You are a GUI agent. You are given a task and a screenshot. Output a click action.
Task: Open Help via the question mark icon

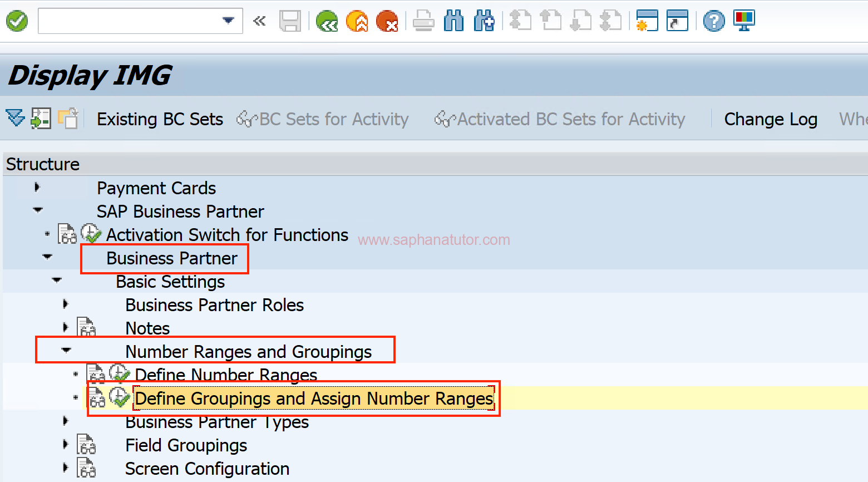[x=714, y=21]
